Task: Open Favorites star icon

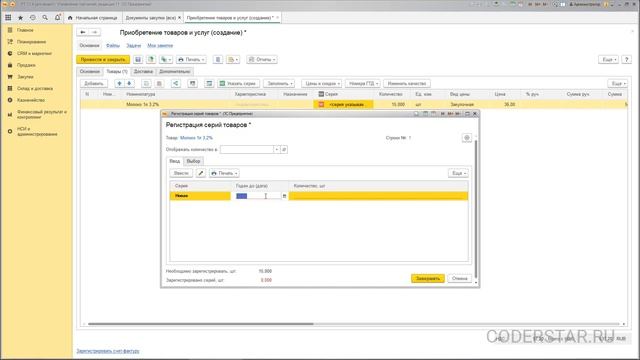Action: 20,18
